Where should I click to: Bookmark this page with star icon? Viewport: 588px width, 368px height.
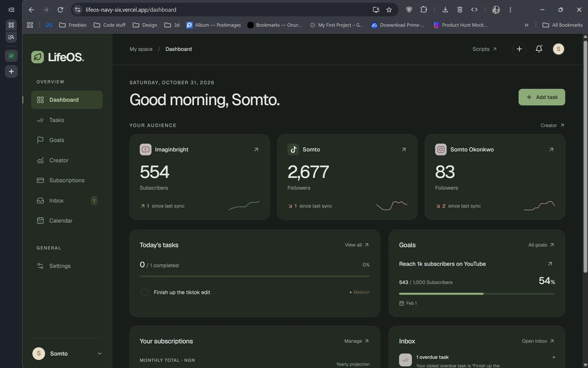[x=389, y=10]
